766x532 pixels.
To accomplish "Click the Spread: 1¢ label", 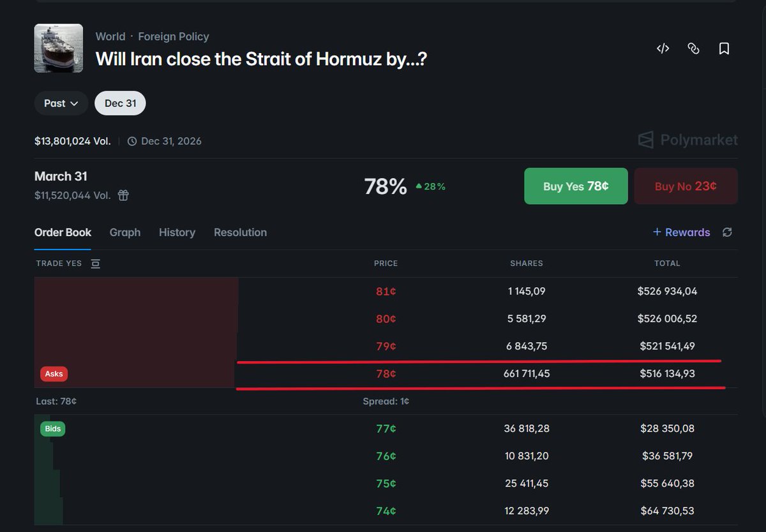I will click(x=386, y=401).
